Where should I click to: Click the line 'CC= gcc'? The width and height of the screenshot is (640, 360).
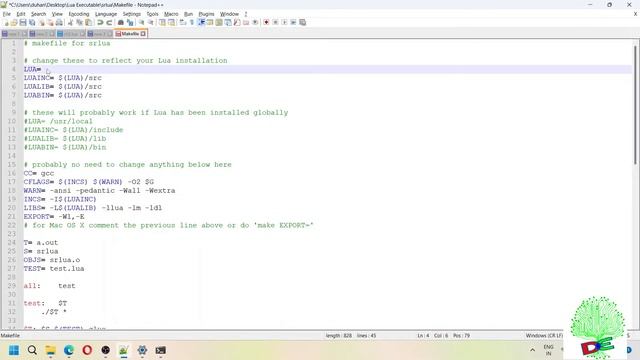(39, 173)
